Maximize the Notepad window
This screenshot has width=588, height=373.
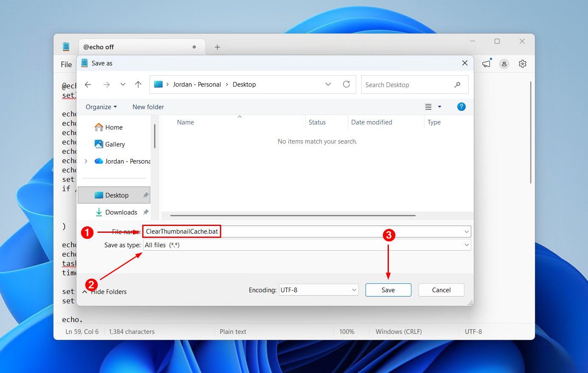[x=497, y=41]
